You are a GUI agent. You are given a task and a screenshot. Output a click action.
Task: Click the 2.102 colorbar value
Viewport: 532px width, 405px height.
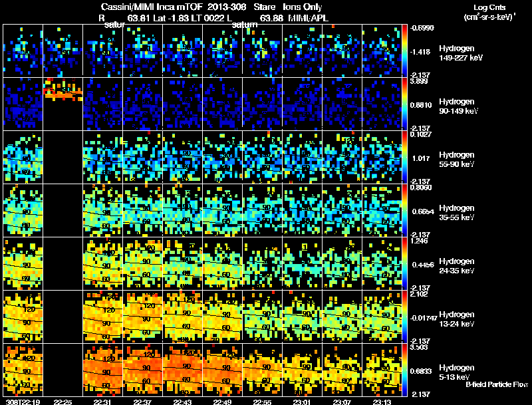tap(419, 295)
